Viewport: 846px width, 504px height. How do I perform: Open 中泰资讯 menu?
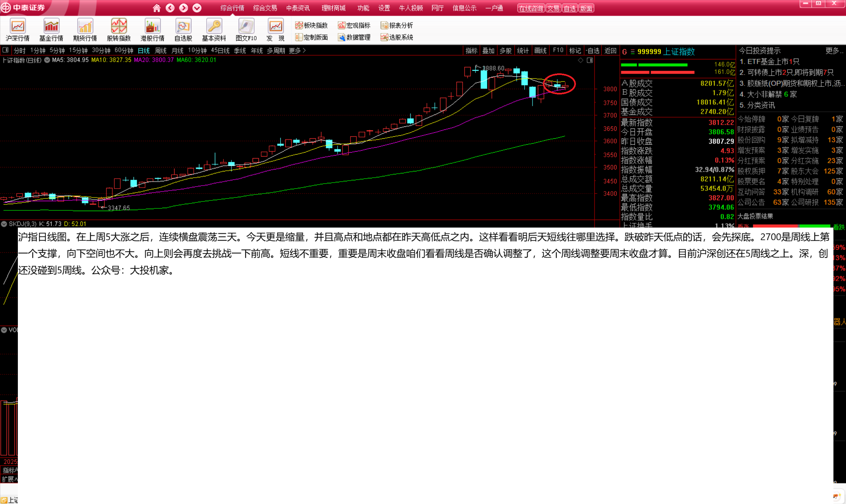pos(298,8)
